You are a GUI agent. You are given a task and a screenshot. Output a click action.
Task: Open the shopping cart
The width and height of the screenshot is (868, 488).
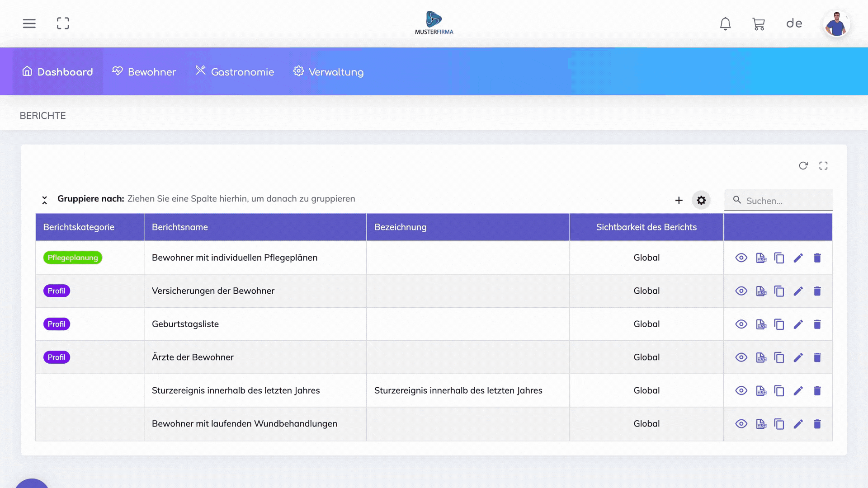coord(759,24)
